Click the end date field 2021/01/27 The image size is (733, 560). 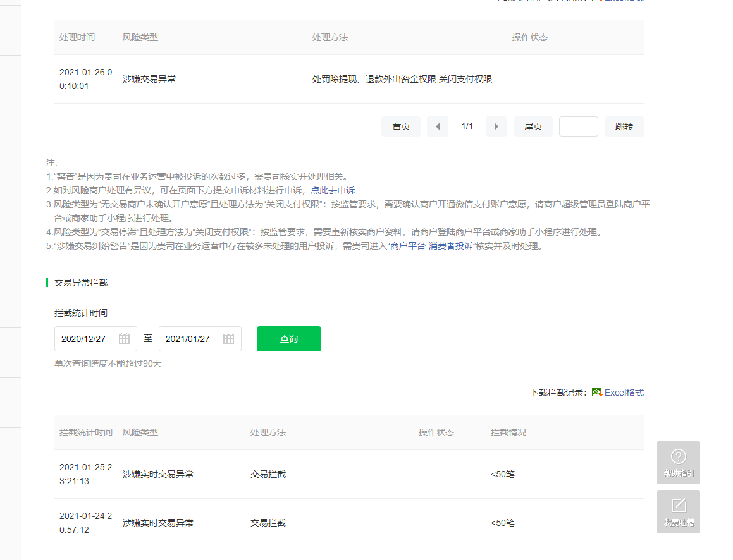point(200,339)
